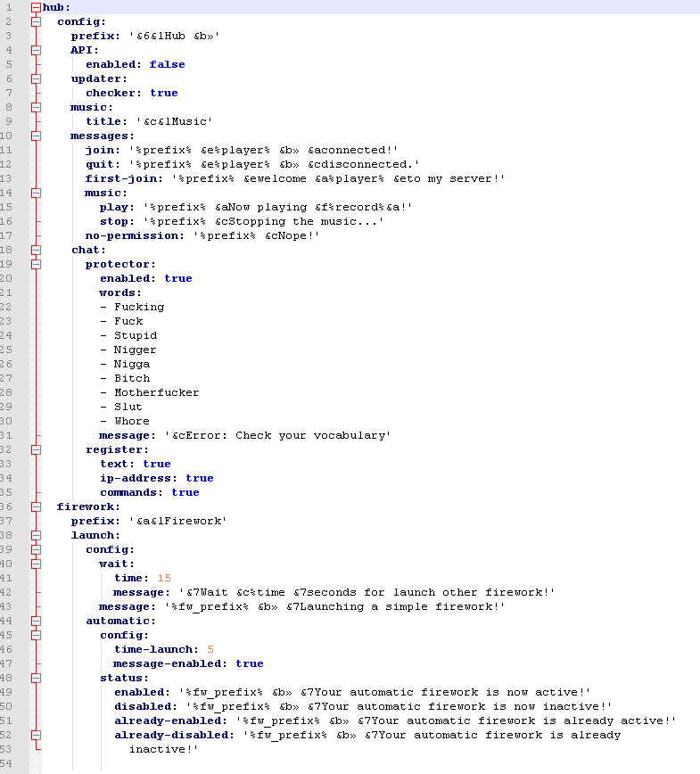The image size is (700, 774).
Task: Fold the "status:" block
Action: (x=36, y=678)
